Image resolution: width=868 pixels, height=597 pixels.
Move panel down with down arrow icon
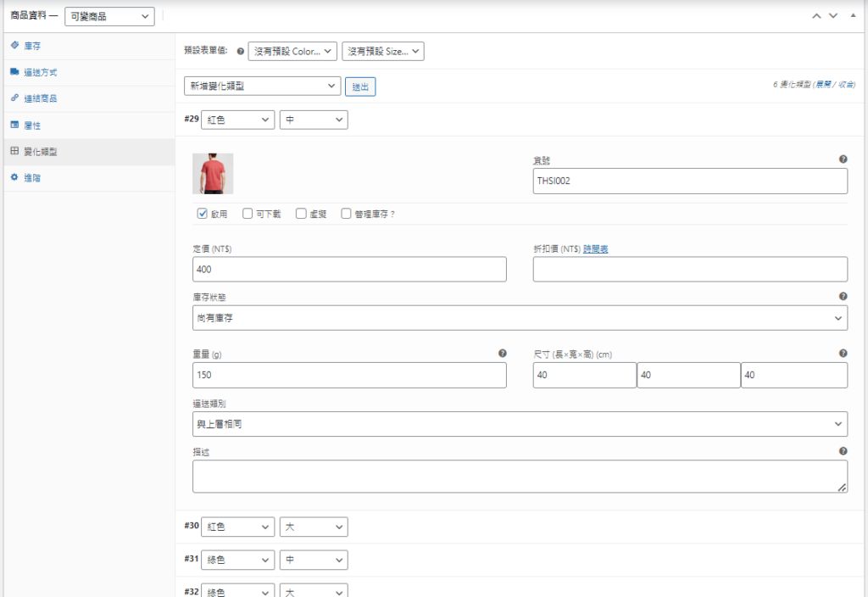click(x=833, y=16)
